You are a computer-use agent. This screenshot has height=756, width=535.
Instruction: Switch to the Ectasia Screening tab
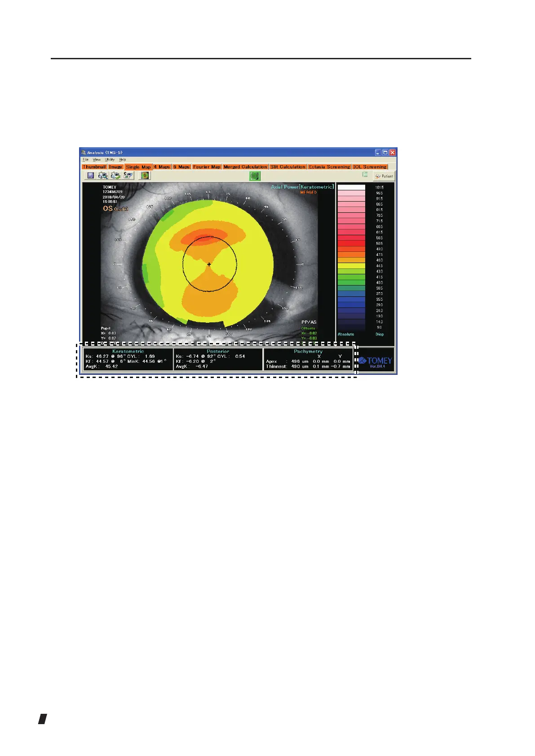point(329,167)
